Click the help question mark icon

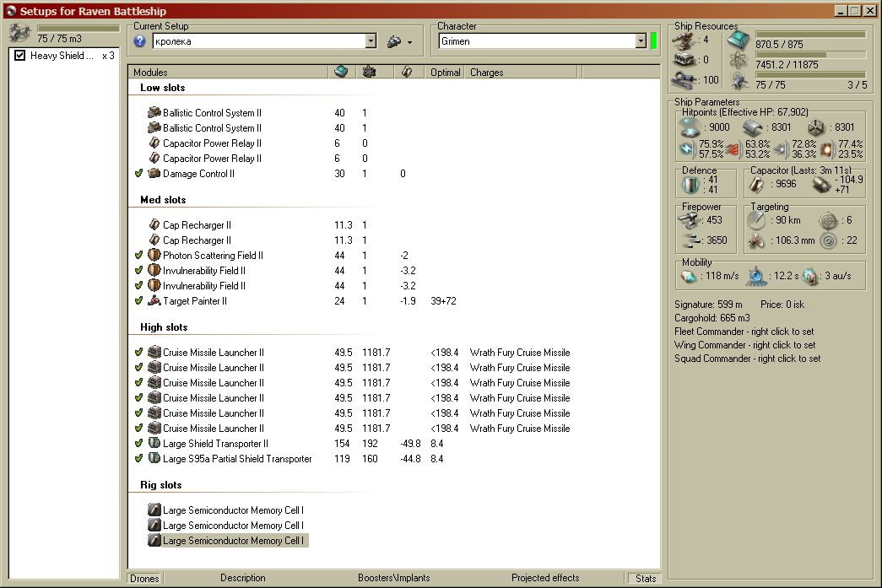[x=139, y=41]
